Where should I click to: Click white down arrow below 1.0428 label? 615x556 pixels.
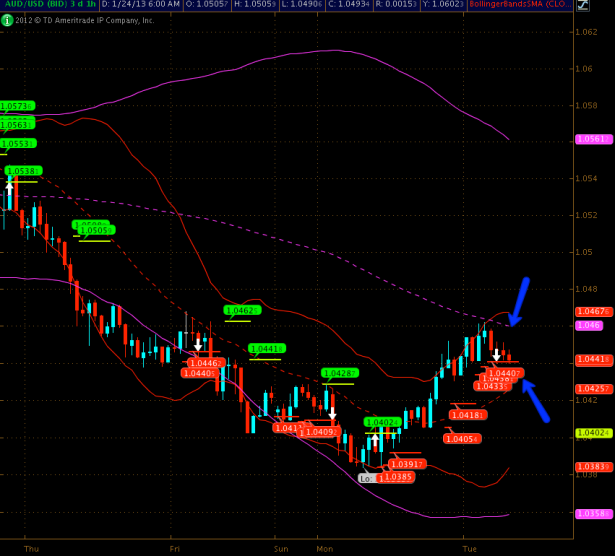[332, 412]
